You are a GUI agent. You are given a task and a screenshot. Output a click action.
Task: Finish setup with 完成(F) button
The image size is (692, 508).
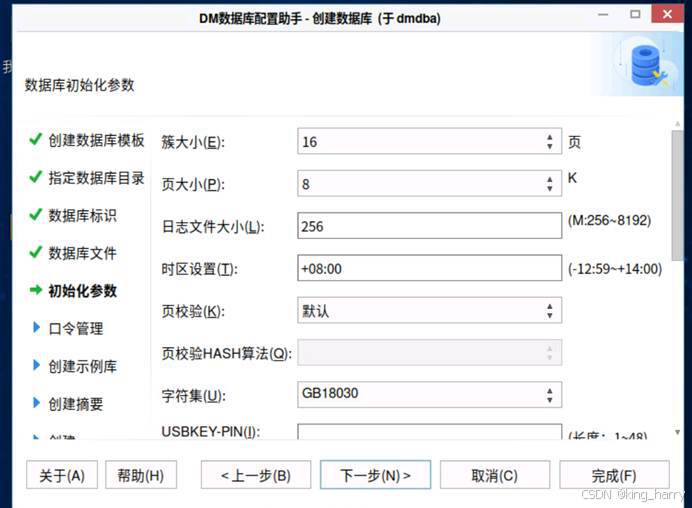(x=614, y=475)
